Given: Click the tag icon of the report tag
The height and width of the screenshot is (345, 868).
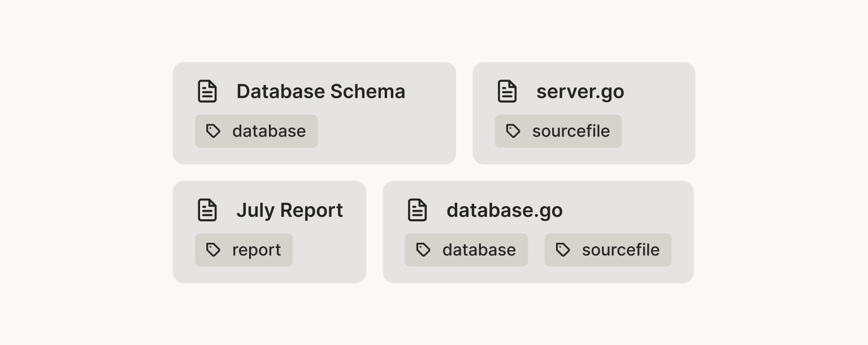Looking at the screenshot, I should 213,250.
